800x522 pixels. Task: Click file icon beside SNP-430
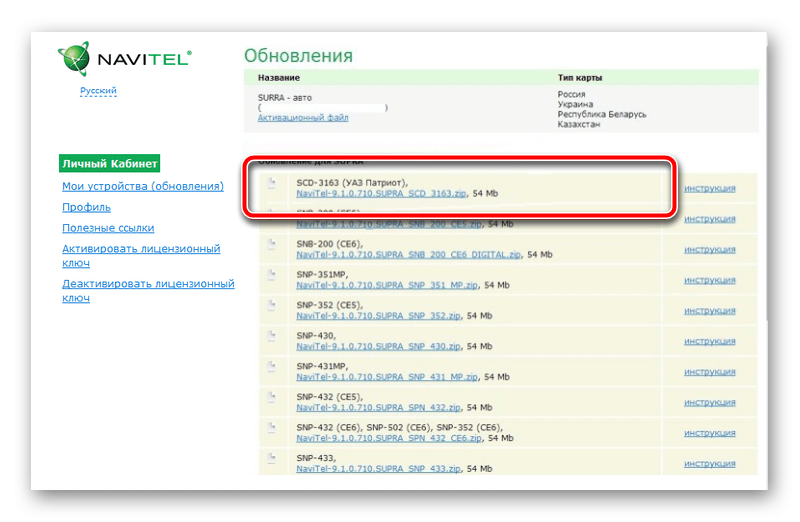[272, 336]
